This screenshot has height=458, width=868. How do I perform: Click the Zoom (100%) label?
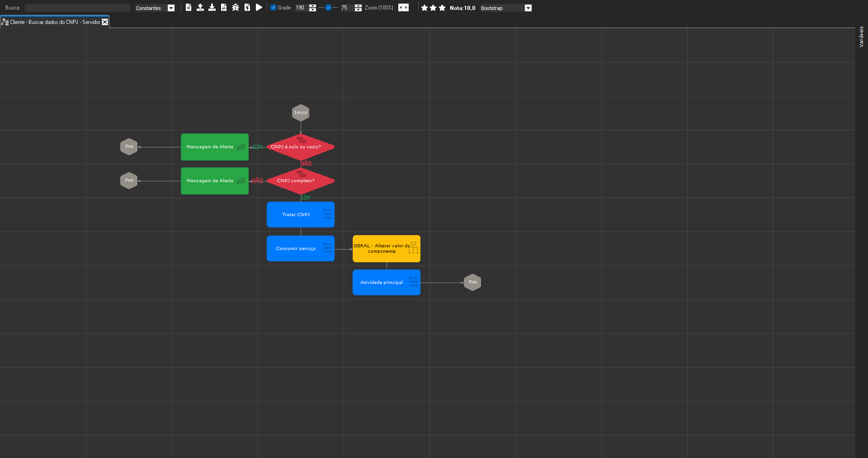point(379,8)
